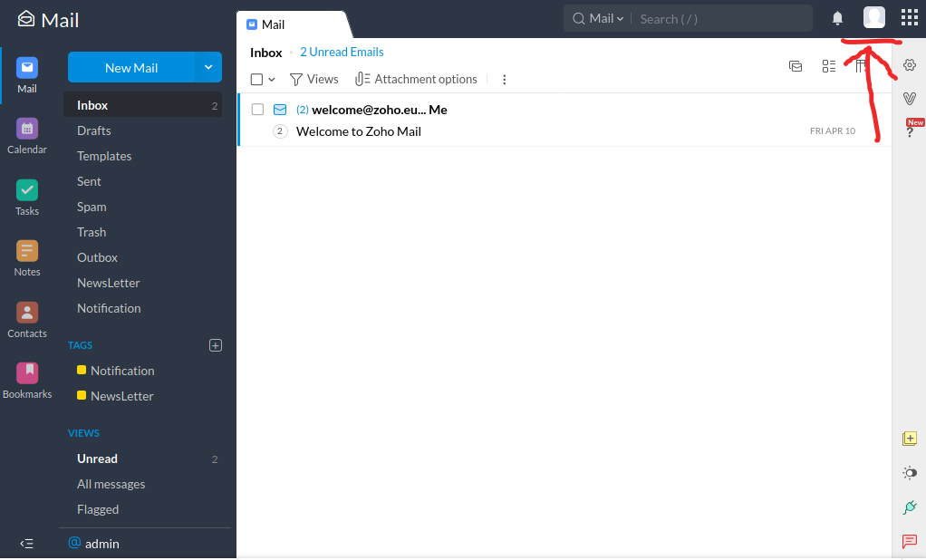Open the apps grid launcher

point(910,18)
